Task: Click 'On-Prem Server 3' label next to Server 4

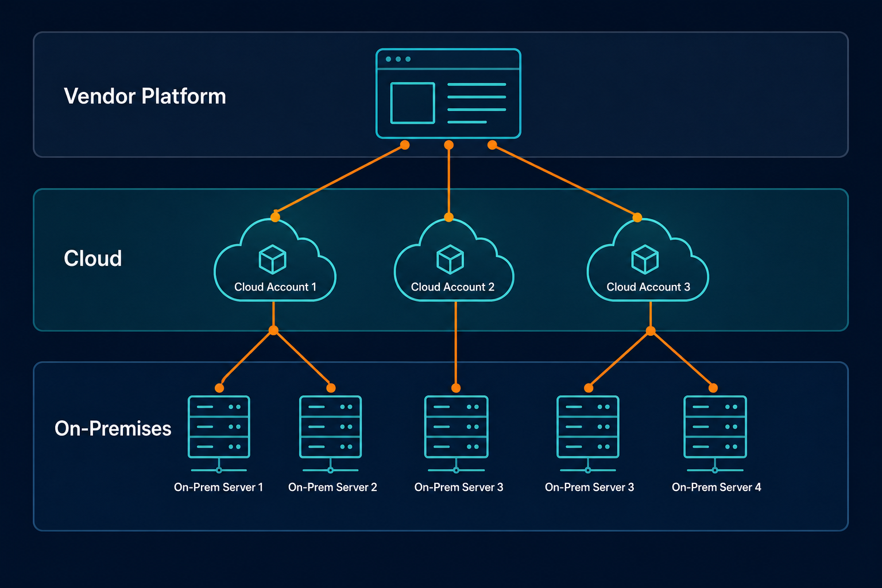Action: coord(589,487)
